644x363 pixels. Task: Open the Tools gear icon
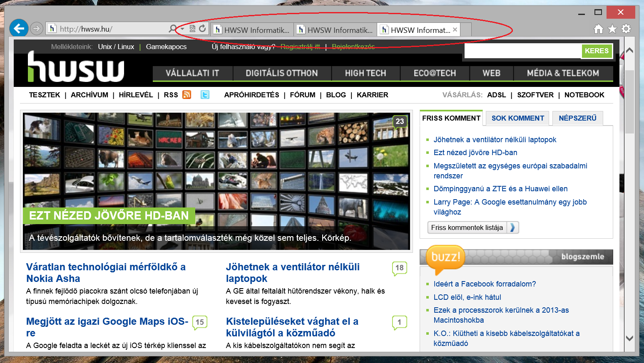point(626,29)
